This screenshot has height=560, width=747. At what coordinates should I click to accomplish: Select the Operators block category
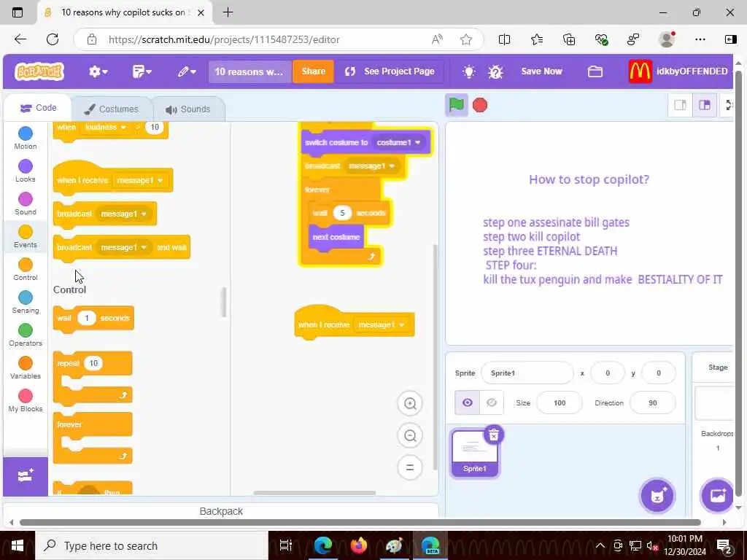point(26,335)
